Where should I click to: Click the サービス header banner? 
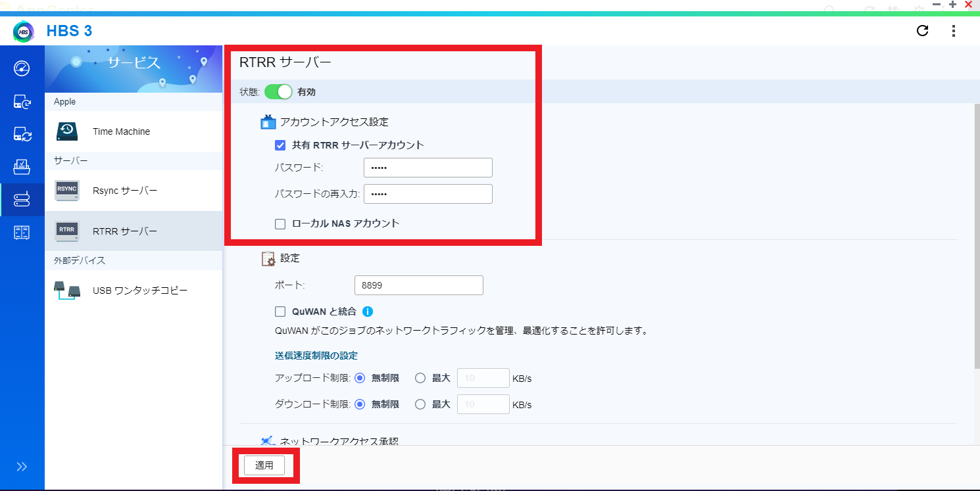click(x=134, y=69)
